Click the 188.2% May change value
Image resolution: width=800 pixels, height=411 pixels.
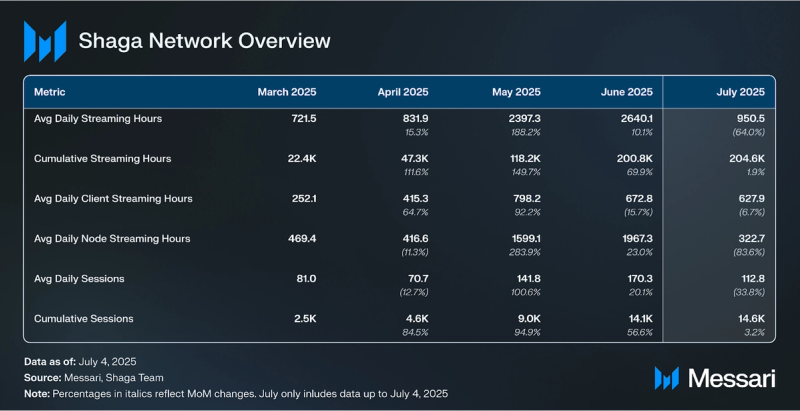527,132
